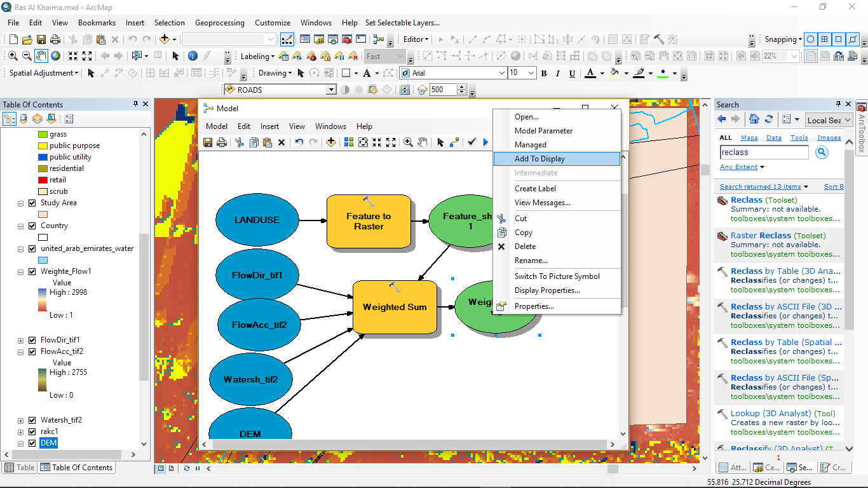Select Add To Display in context menu
Screen dimensions: 868x488
tap(557, 159)
